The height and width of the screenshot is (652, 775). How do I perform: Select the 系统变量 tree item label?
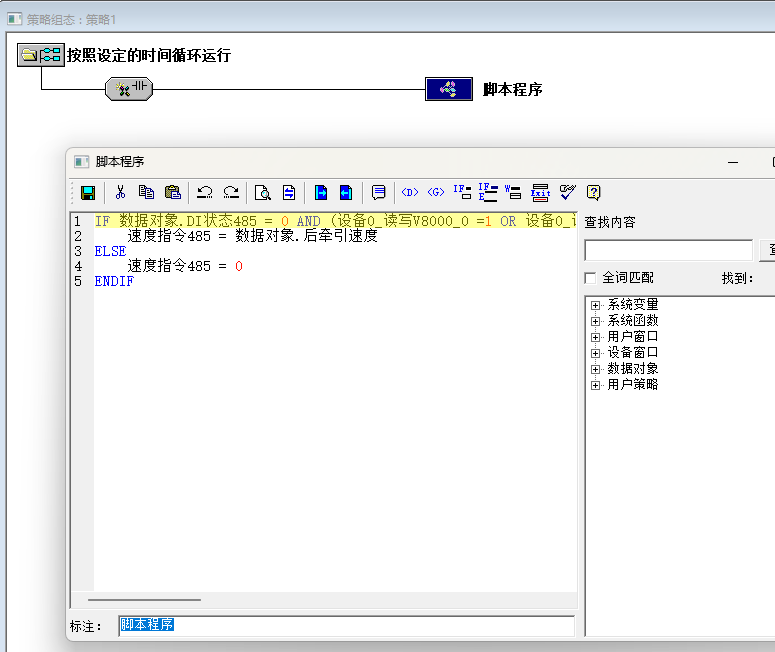click(x=633, y=304)
